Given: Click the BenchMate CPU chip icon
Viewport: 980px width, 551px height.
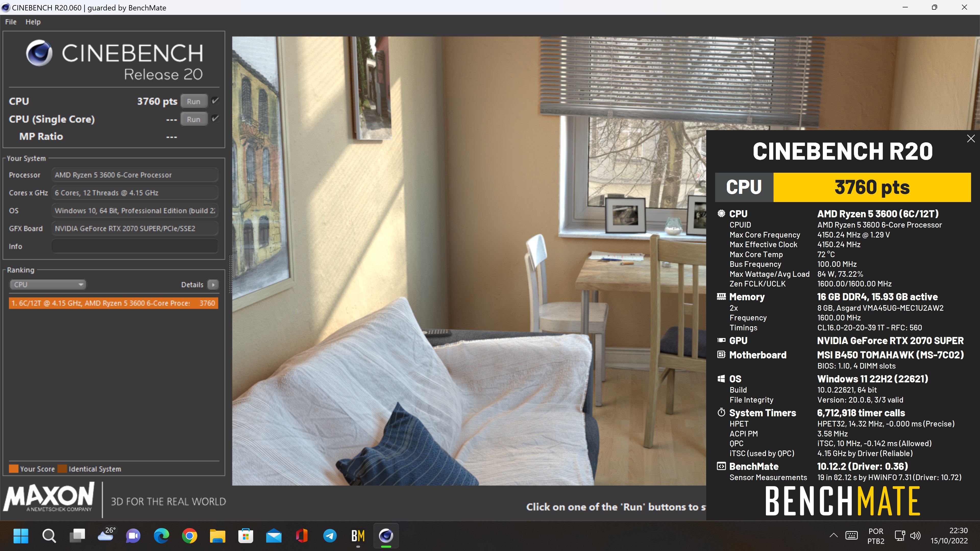Looking at the screenshot, I should [x=721, y=213].
